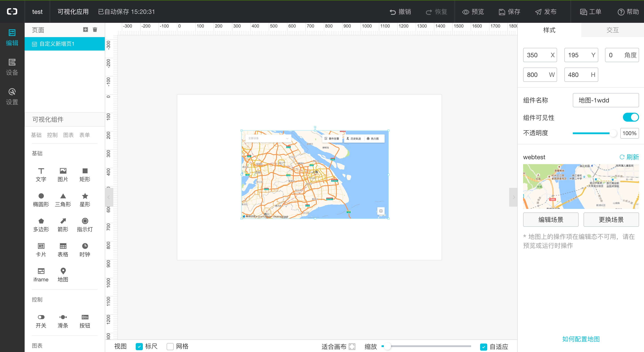
Task: Switch to the 样式 style tab
Action: [549, 30]
